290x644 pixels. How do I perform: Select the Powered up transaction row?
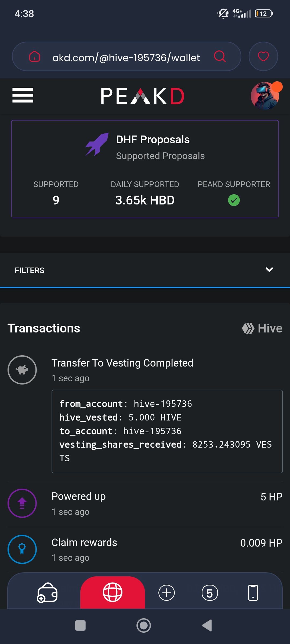(145, 504)
